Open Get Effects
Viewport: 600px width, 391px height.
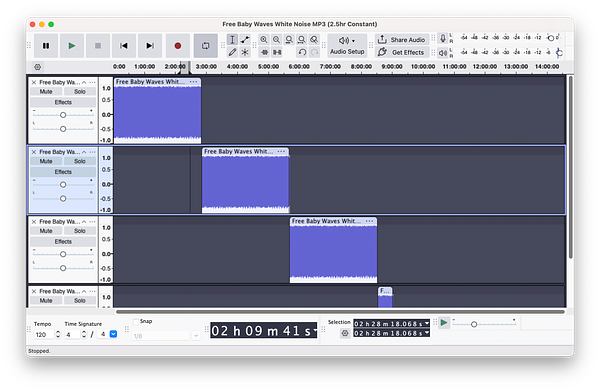click(402, 52)
